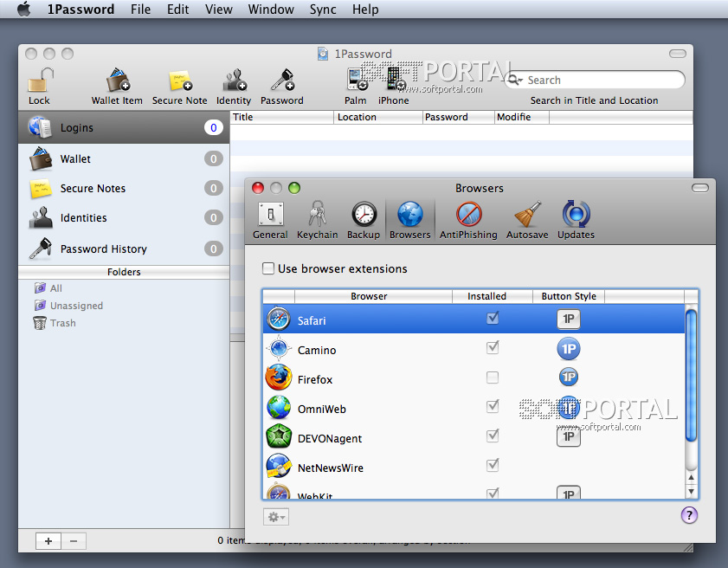
Task: Open AntiPhishing preferences pane
Action: point(468,220)
